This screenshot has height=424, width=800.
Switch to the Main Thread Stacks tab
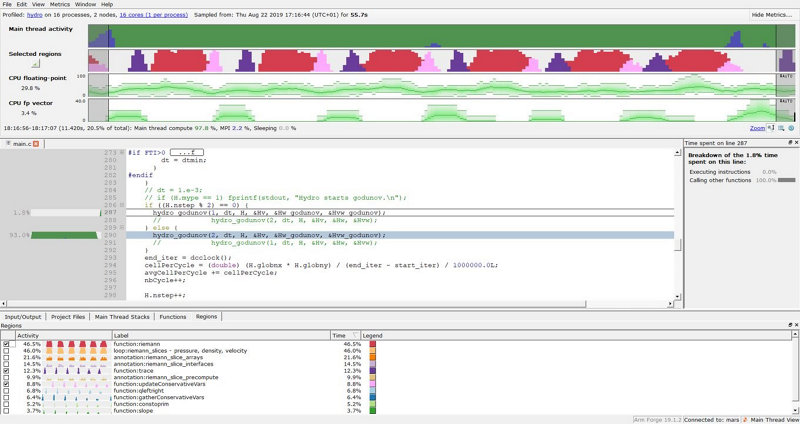click(122, 317)
